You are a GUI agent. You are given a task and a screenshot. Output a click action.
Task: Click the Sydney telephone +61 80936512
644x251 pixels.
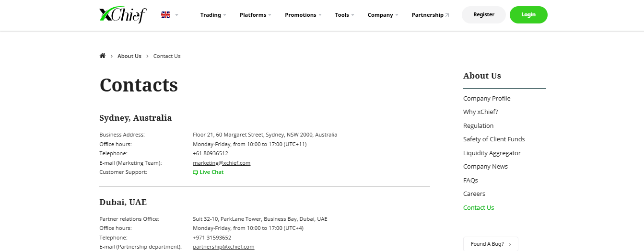pyautogui.click(x=211, y=153)
